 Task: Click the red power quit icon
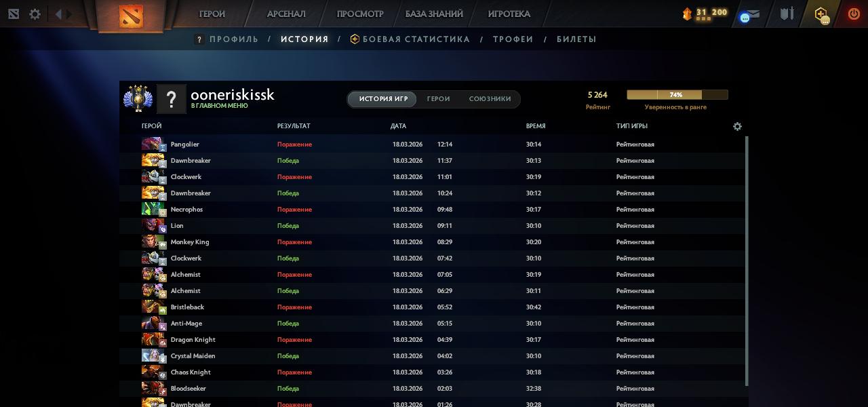854,14
